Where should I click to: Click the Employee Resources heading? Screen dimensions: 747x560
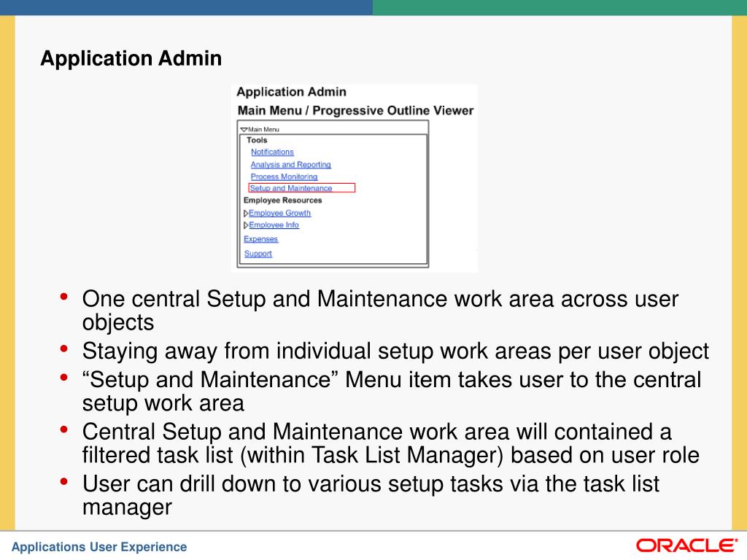pyautogui.click(x=282, y=201)
